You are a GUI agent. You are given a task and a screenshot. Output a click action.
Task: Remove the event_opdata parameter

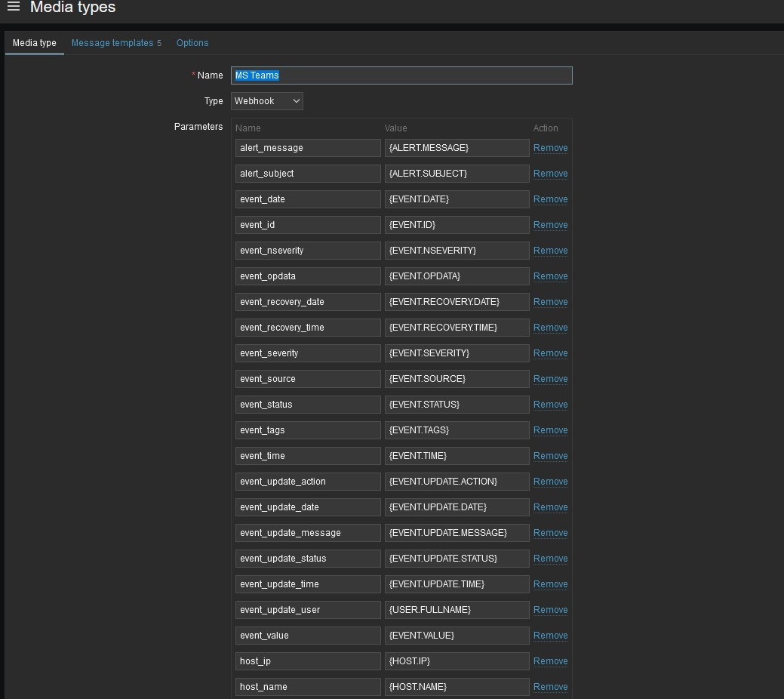[x=550, y=276]
